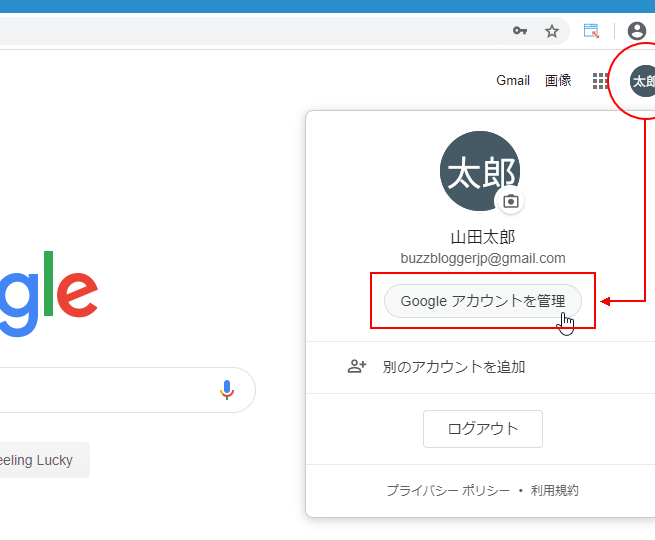
Task: Click the 太郎 account avatar at top right
Action: 642,81
